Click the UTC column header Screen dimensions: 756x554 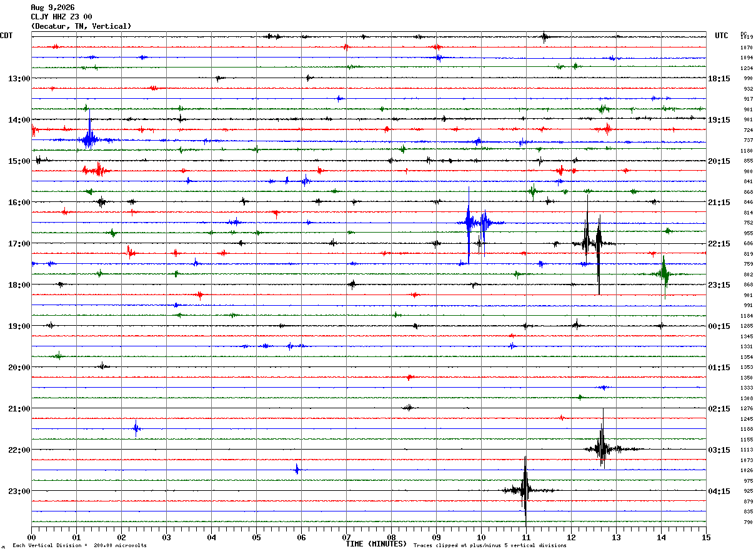coord(722,36)
